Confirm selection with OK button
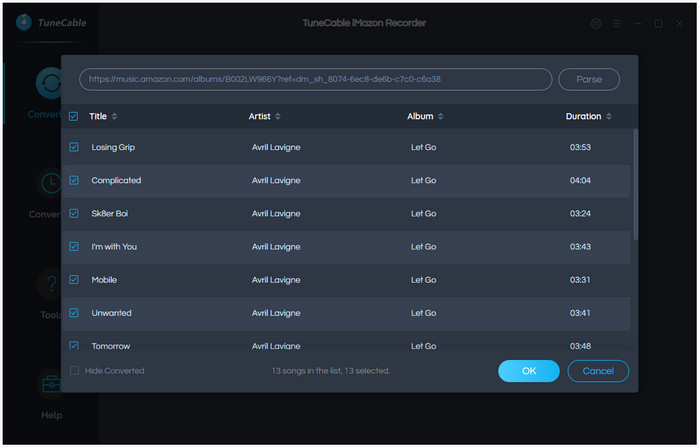700x448 pixels. point(529,371)
